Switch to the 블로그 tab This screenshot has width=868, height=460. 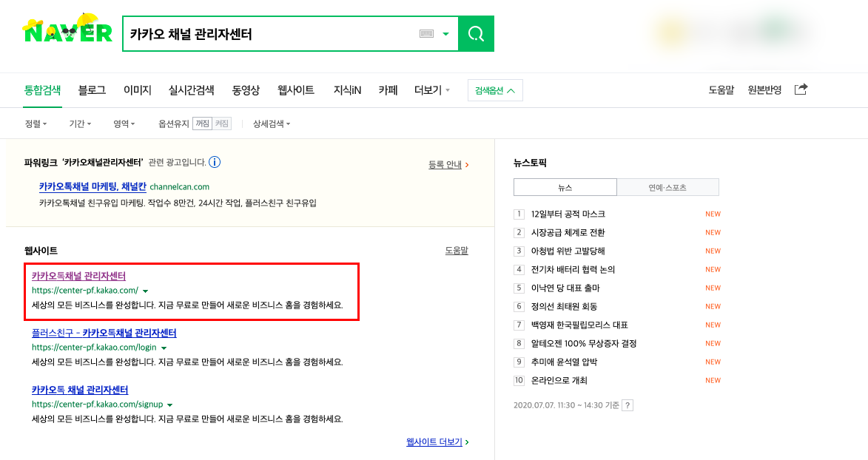pos(92,89)
